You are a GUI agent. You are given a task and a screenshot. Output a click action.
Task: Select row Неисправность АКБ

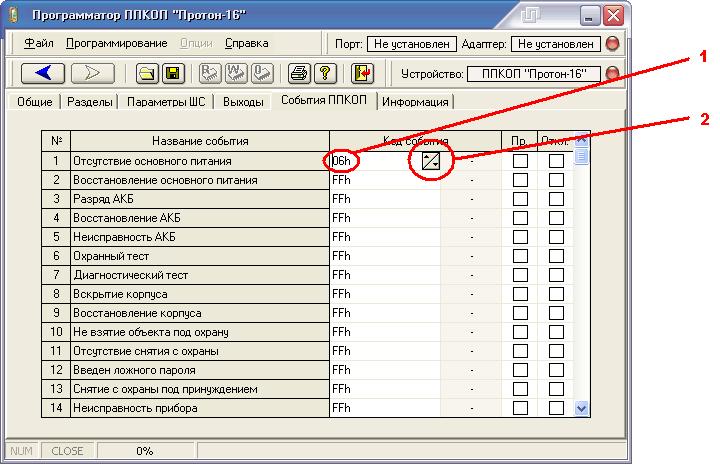click(x=200, y=237)
